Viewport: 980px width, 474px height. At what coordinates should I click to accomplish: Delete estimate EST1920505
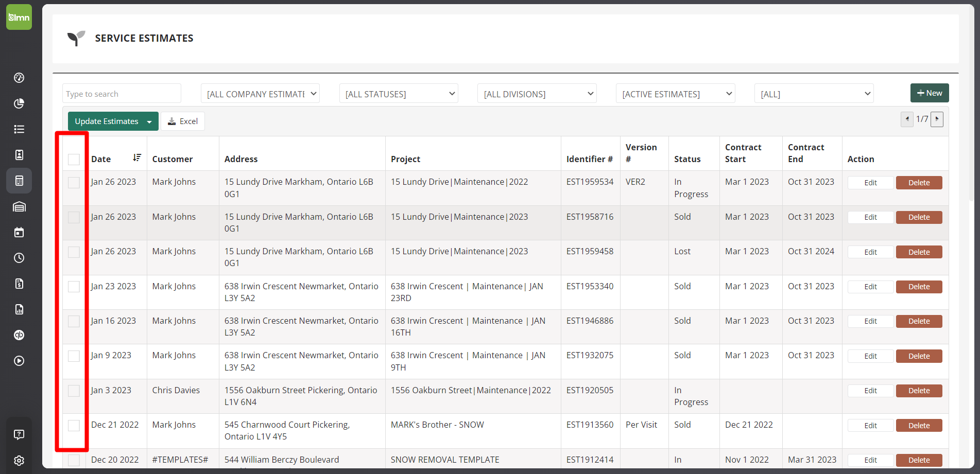[919, 391]
